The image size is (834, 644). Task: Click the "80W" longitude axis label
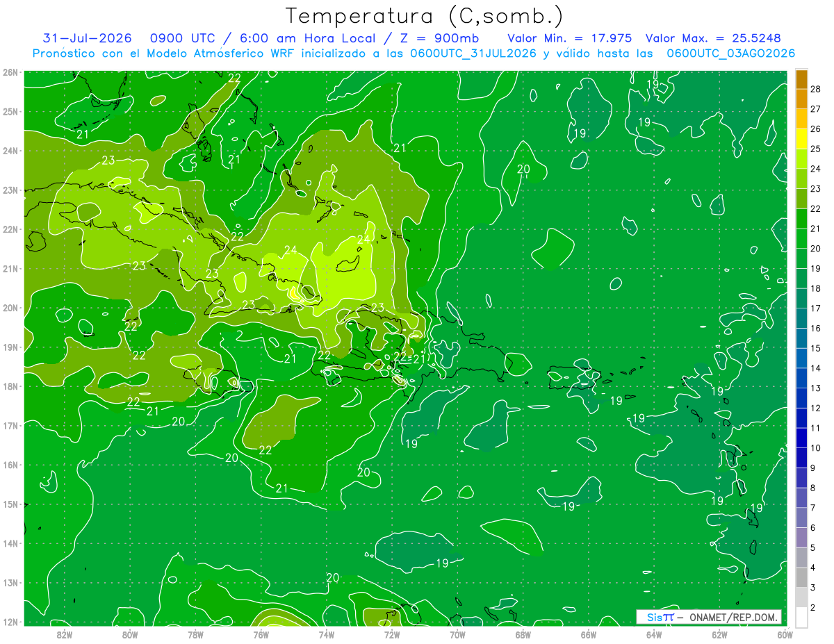click(130, 634)
